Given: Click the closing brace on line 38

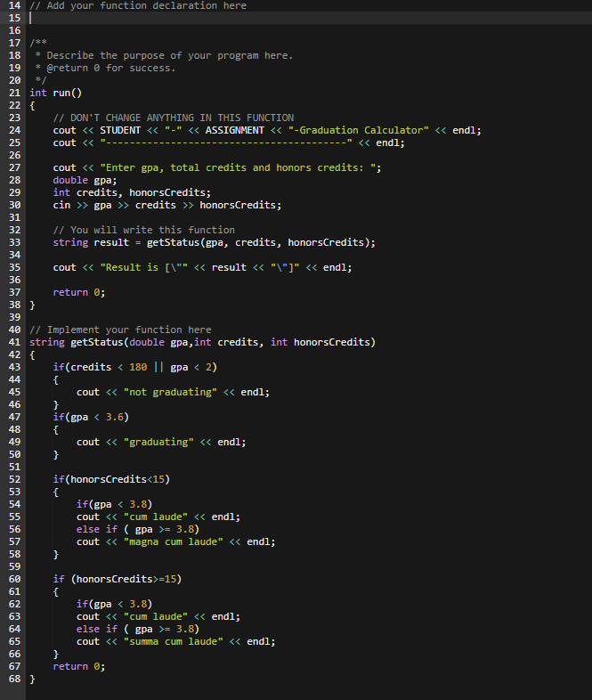Looking at the screenshot, I should tap(32, 305).
